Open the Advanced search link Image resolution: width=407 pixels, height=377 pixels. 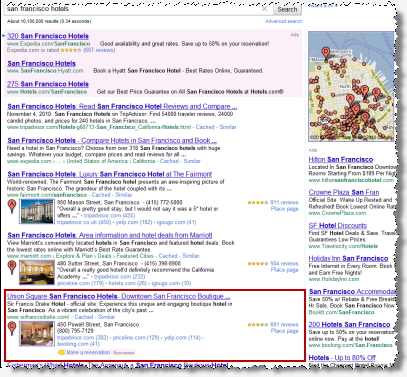283,21
